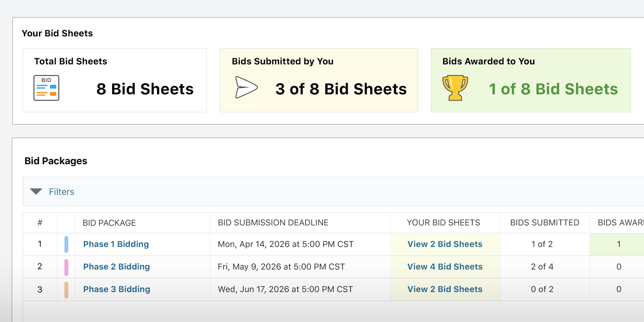The image size is (644, 322).
Task: Click the pink status marker beside Phase 2 Bidding
Action: (x=66, y=267)
